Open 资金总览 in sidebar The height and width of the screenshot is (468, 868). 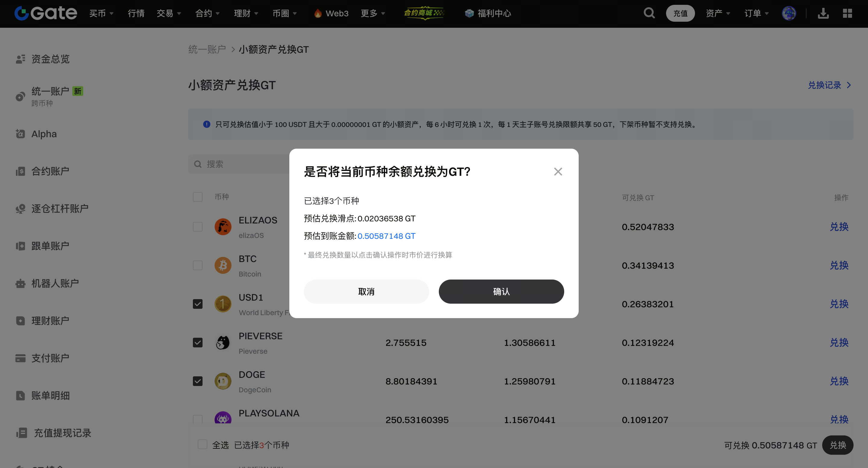[50, 59]
